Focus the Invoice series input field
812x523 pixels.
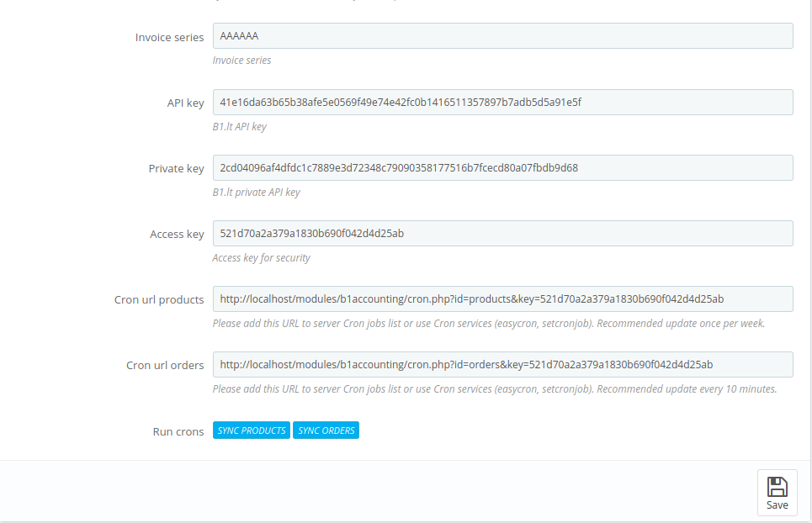(502, 36)
